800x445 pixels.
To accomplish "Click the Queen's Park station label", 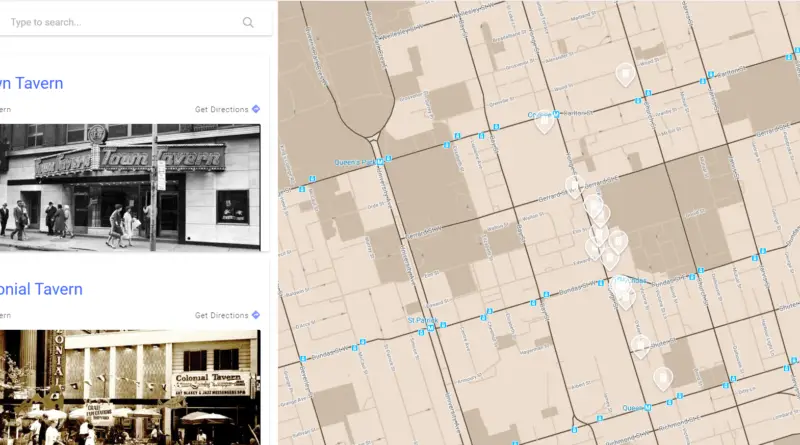I will pos(355,163).
